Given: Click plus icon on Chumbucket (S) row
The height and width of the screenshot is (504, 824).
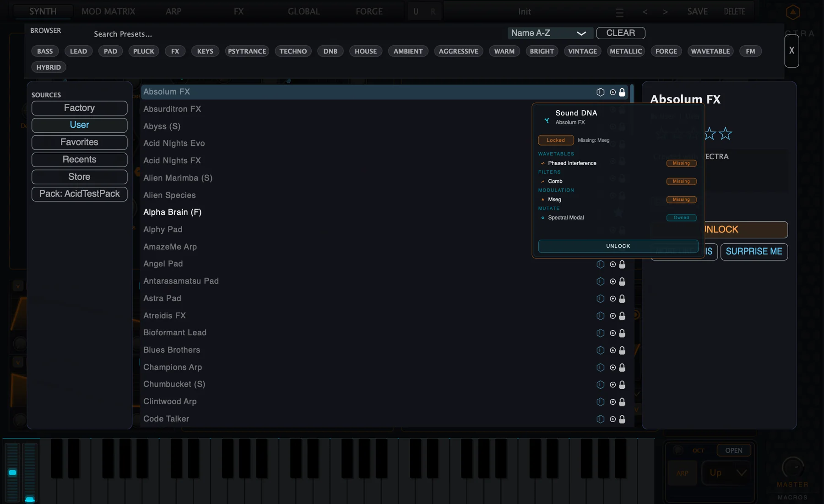Looking at the screenshot, I should pos(613,385).
